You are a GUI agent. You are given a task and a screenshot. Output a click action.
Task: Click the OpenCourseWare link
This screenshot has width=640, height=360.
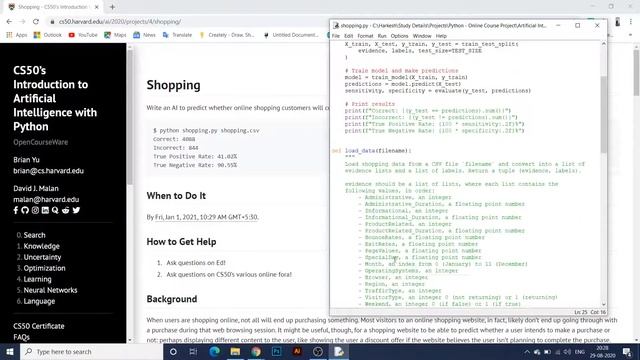tap(40, 142)
